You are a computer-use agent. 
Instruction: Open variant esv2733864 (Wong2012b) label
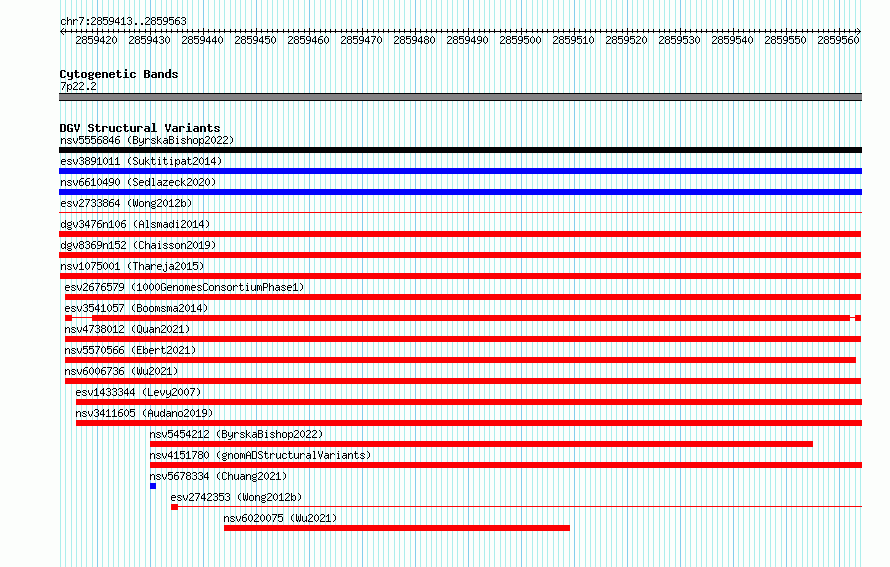pyautogui.click(x=126, y=203)
